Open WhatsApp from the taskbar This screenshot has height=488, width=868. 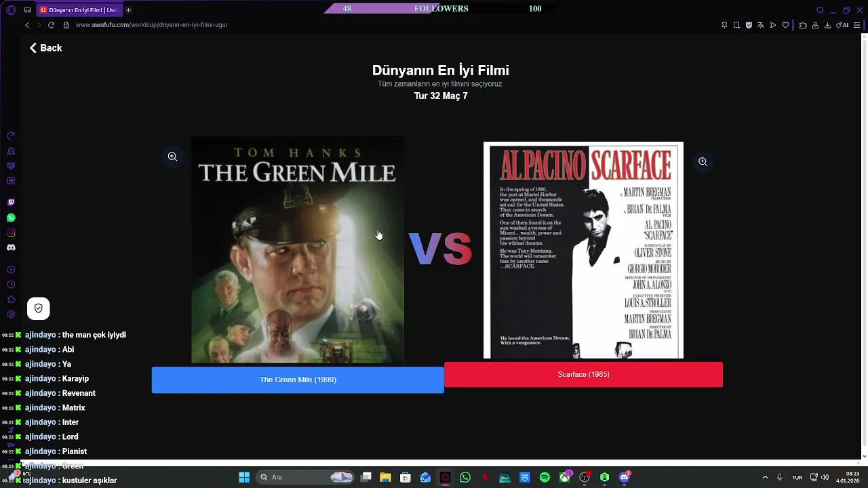pos(465,477)
